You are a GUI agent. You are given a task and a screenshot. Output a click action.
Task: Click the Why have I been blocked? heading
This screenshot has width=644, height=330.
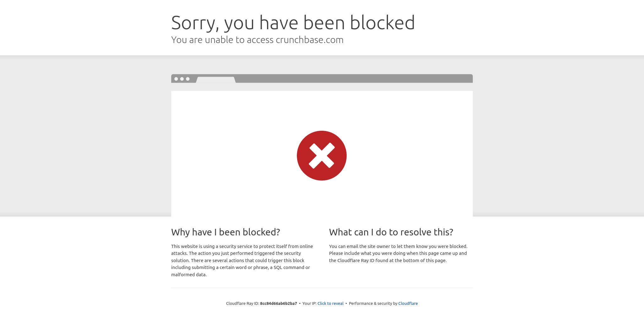pos(226,232)
